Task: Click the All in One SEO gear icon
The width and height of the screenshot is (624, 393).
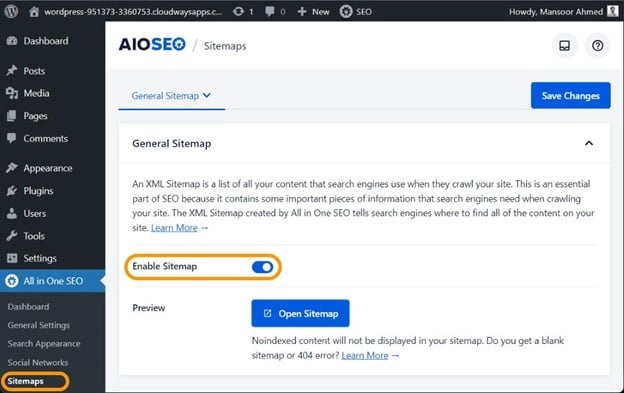Action: tap(12, 281)
